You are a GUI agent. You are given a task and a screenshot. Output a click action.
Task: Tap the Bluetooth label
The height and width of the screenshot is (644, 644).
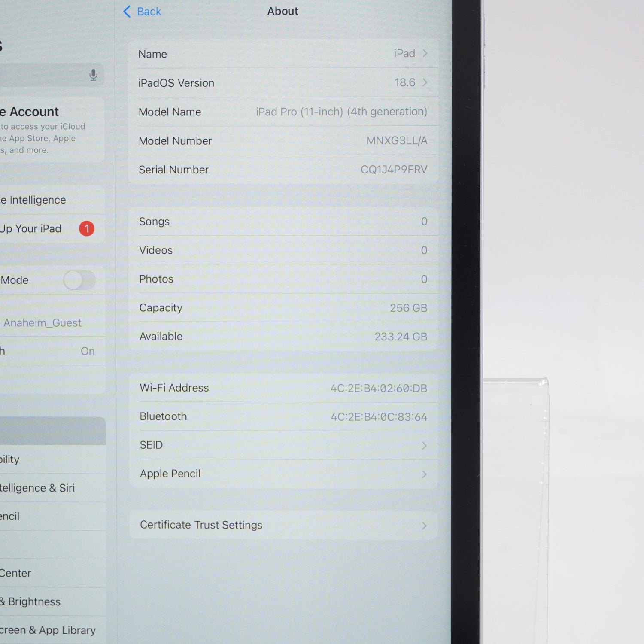[x=163, y=416]
